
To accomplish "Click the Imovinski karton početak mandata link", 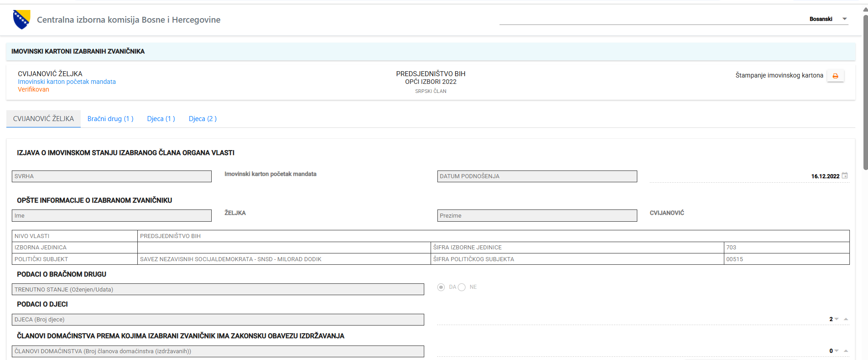I will [67, 82].
